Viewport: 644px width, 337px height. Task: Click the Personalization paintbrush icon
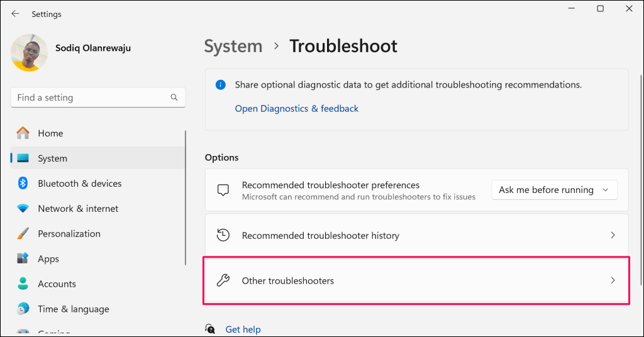click(x=23, y=234)
